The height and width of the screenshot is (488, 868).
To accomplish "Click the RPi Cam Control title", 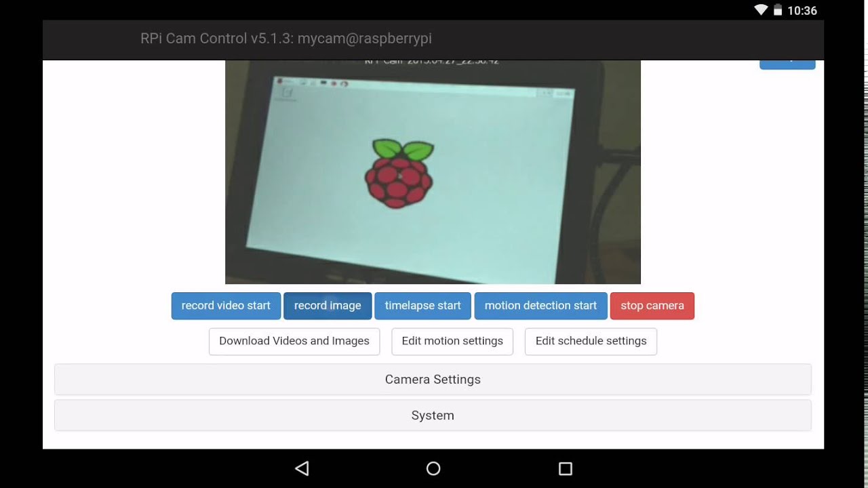I will point(286,39).
